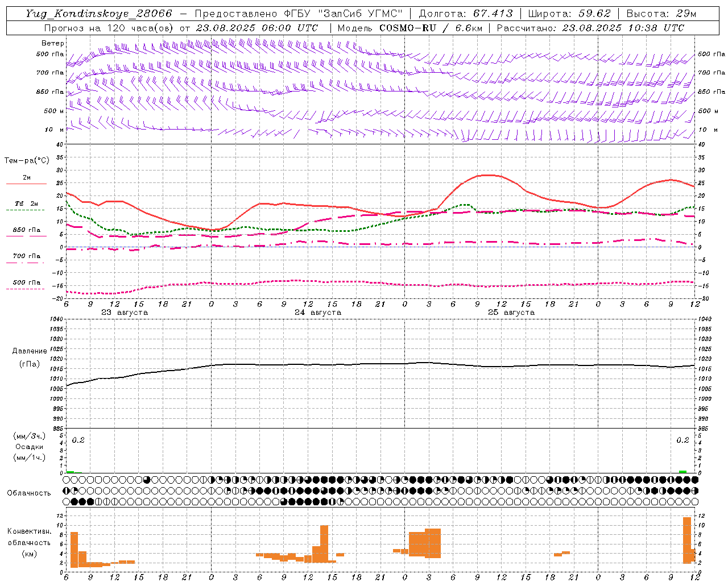This screenshot has height=582, width=728.
Task: Click the green precipitation bar at forecast end
Action: (682, 471)
